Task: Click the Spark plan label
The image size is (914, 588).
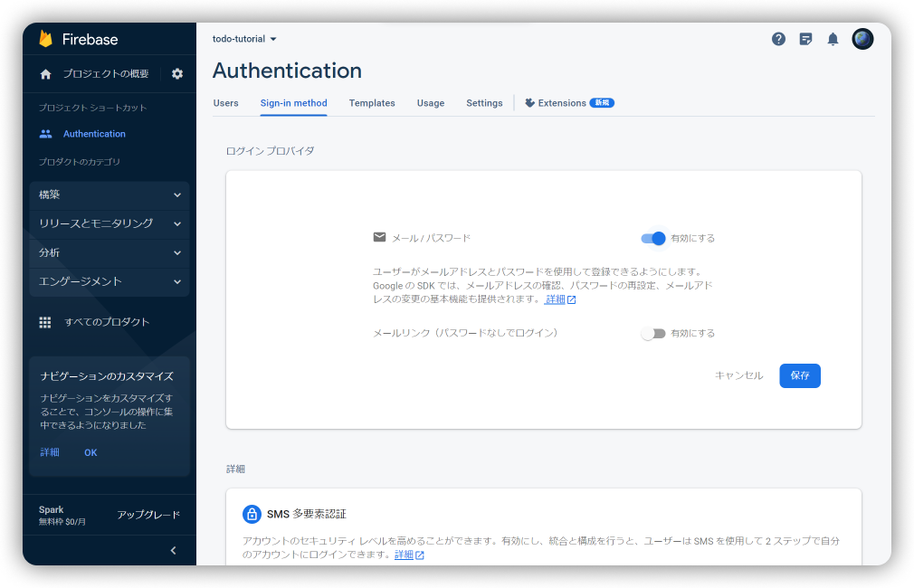Action: [52, 510]
